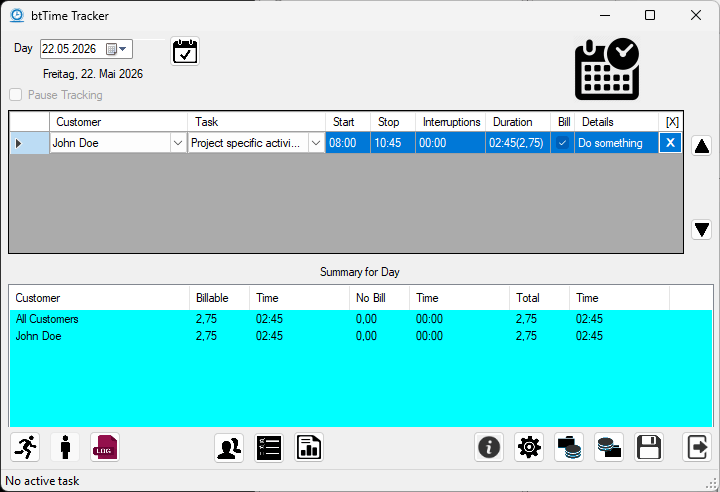Click the Freitag, 22. Mai 2026 label
720x492 pixels.
93,74
